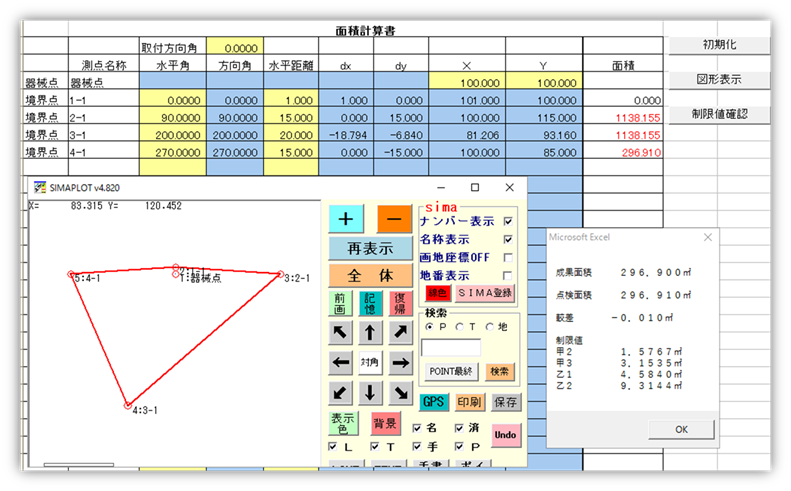Viewport: 791px width, 491px height.
Task: Click the search text input field
Action: pyautogui.click(x=451, y=348)
